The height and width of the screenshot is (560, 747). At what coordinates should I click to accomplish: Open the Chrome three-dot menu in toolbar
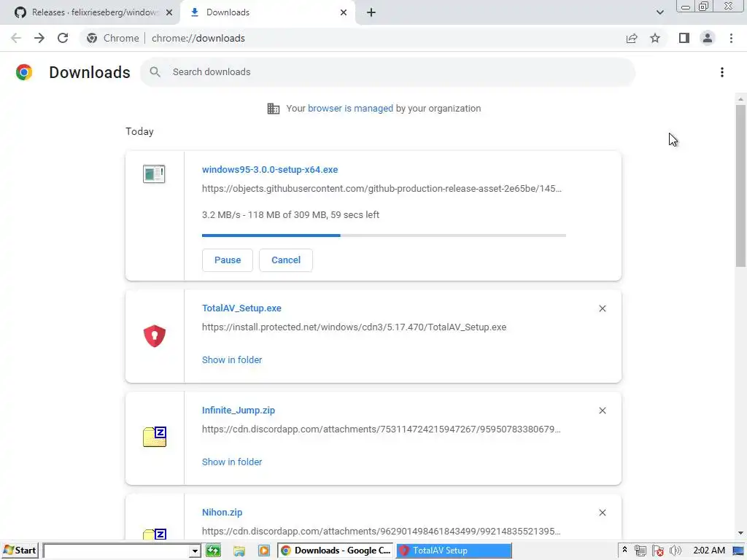click(731, 38)
